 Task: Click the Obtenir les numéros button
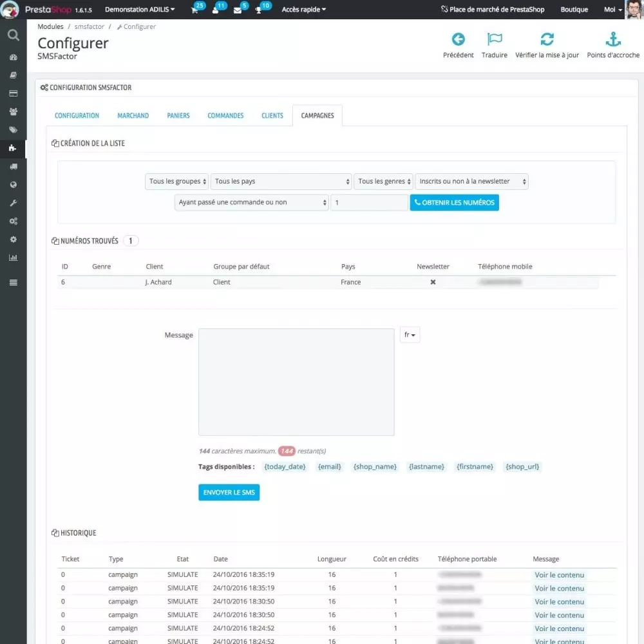[454, 202]
